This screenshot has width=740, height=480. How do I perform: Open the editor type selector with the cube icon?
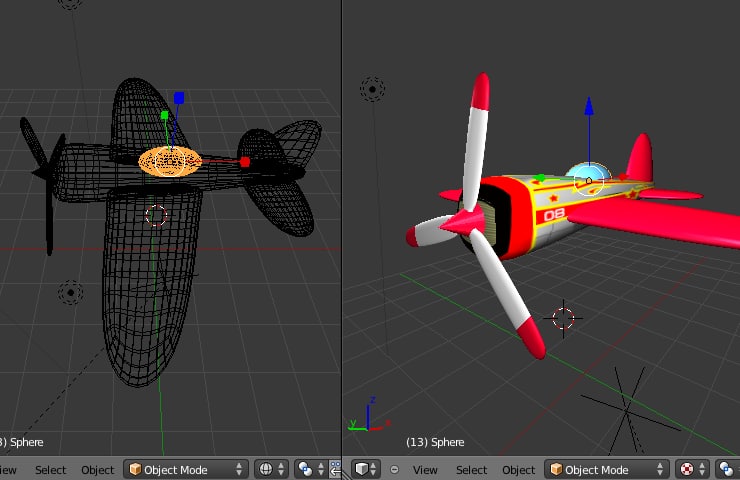(366, 469)
